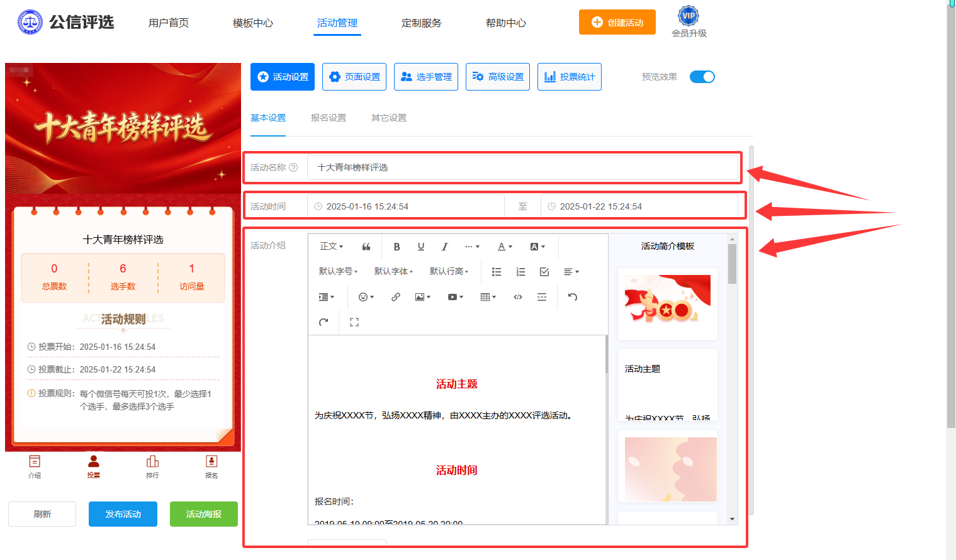Viewport: 956px width, 560px height.
Task: Go to 用户首页 in top navigation
Action: pos(169,23)
